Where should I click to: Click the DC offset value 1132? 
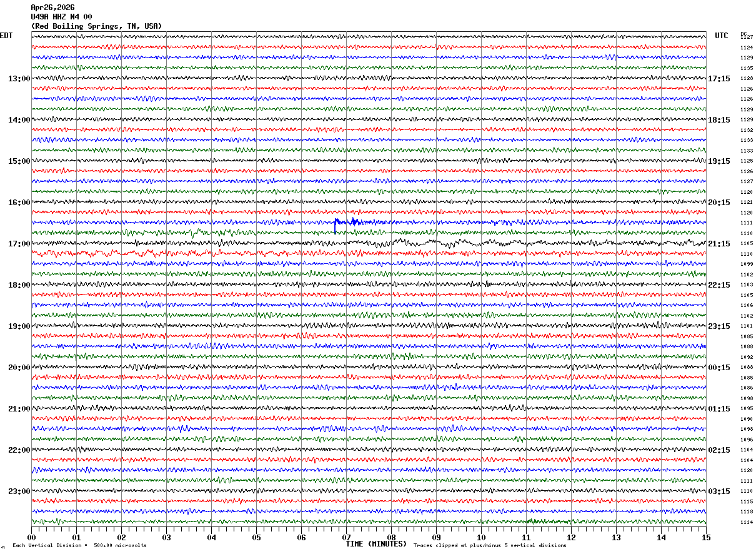[x=747, y=130]
